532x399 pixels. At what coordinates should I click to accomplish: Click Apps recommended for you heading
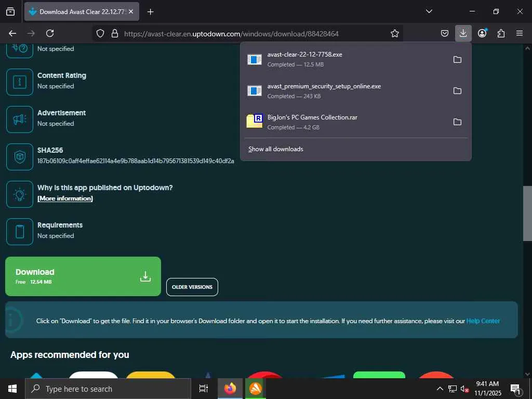[70, 354]
